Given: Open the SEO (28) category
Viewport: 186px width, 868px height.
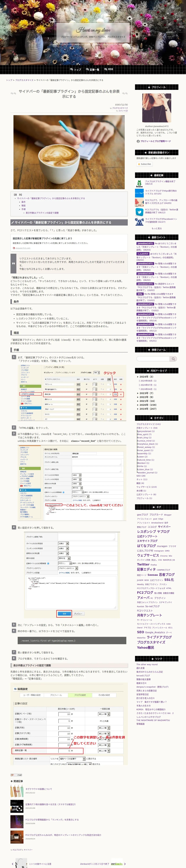Looking at the screenshot, I should [141, 476].
